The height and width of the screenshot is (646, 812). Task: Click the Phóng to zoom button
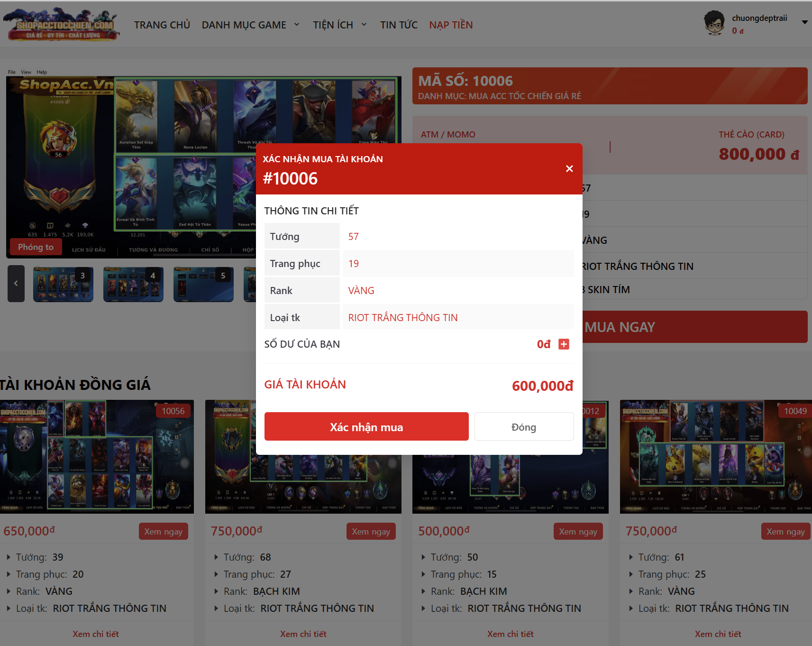(x=36, y=247)
